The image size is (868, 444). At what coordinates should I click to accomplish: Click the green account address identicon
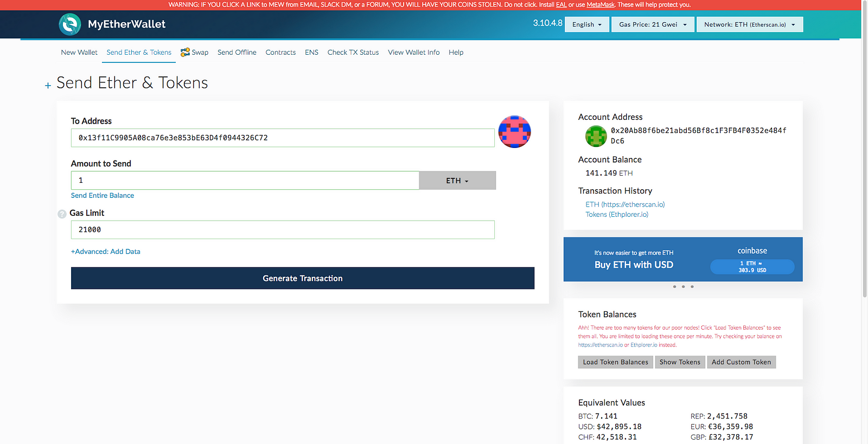[x=596, y=136]
